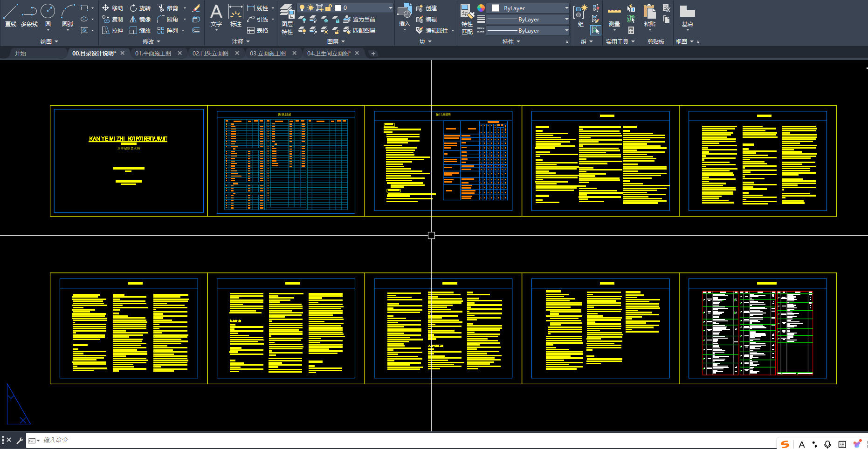The height and width of the screenshot is (449, 868).
Task: Open the ByLayer lineweight dropdown
Action: coord(528,19)
